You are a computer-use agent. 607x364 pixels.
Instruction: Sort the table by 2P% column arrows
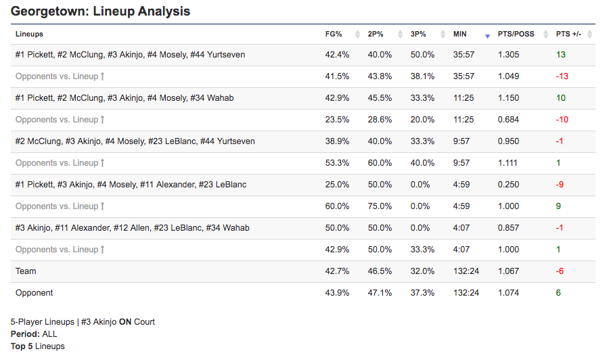[401, 35]
